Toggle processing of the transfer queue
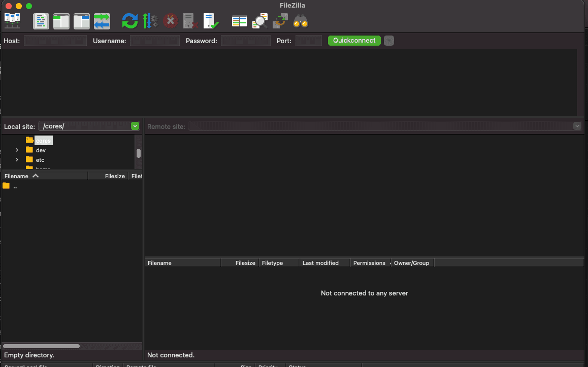The width and height of the screenshot is (588, 367). point(150,21)
